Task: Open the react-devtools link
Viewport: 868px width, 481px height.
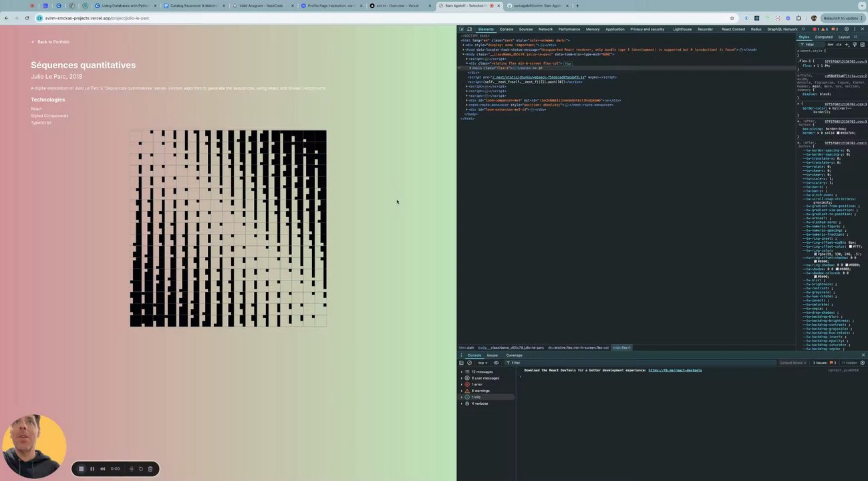Action: (675, 370)
